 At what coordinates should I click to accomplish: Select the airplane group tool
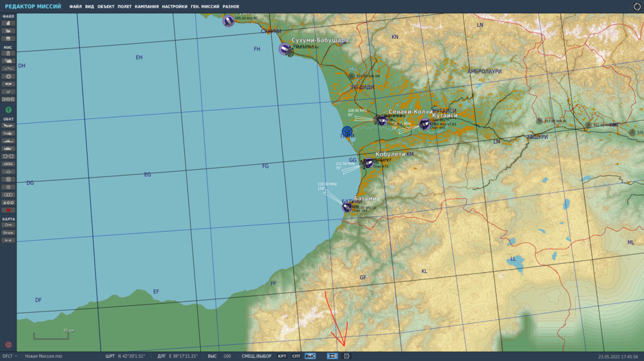point(8,125)
